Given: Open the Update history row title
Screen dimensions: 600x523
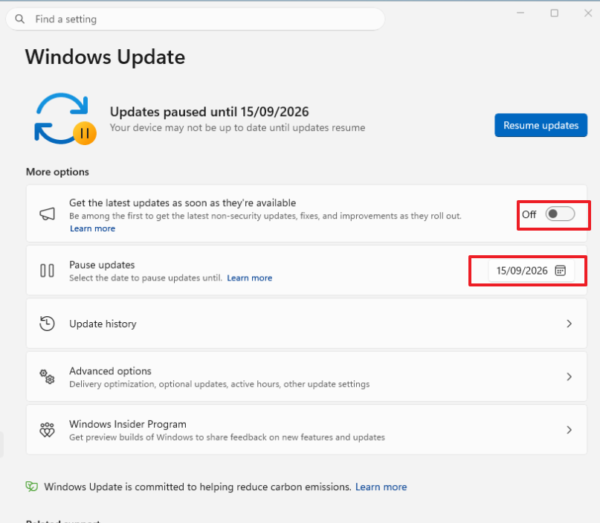Looking at the screenshot, I should pos(103,324).
